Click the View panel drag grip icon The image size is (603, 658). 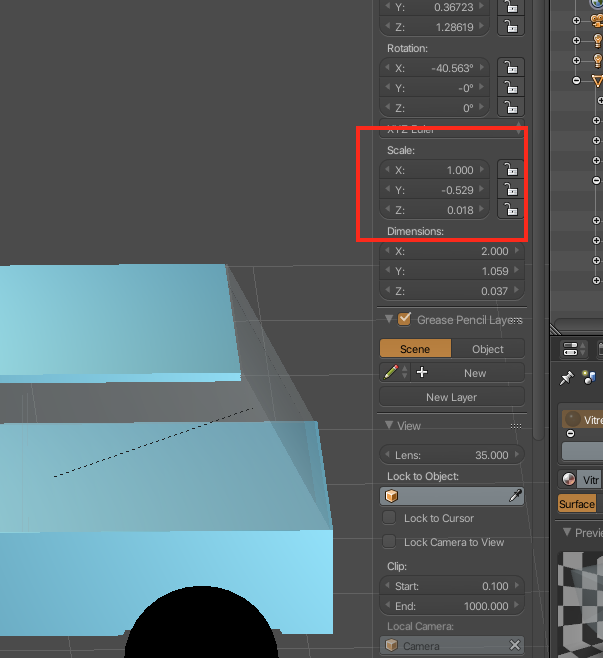click(x=516, y=426)
